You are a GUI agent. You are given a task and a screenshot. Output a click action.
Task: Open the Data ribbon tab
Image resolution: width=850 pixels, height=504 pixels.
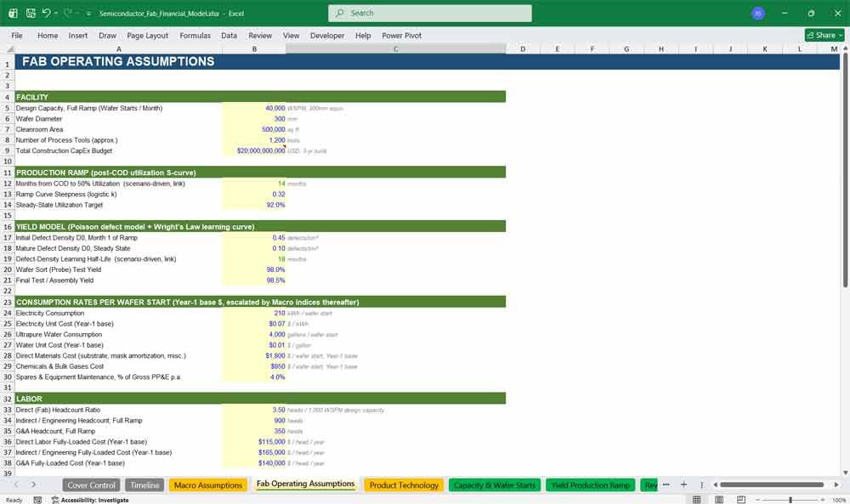(x=229, y=35)
